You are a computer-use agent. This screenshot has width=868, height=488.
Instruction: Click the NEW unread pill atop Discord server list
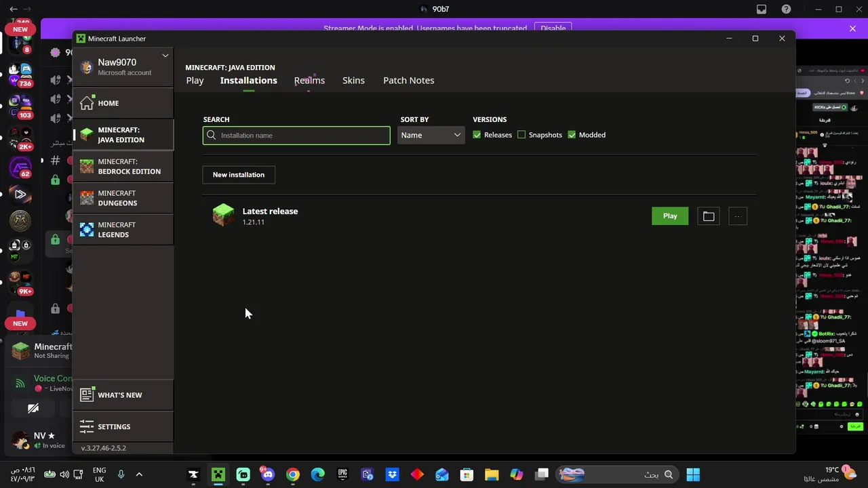coord(20,29)
